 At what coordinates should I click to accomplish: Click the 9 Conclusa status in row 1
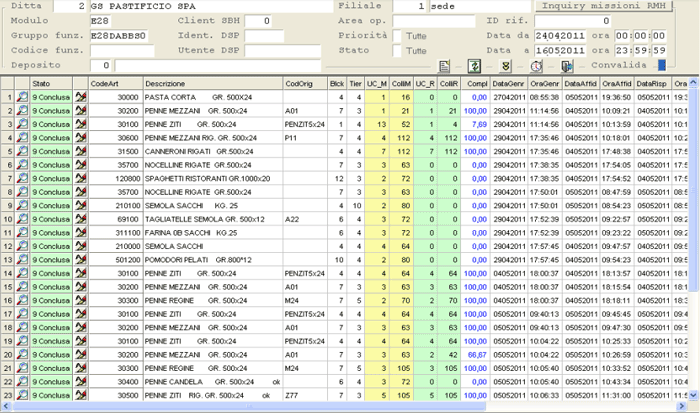51,97
